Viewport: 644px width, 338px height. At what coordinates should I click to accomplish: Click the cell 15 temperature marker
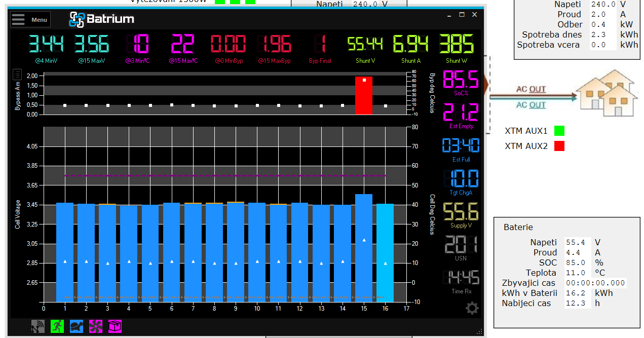364,240
